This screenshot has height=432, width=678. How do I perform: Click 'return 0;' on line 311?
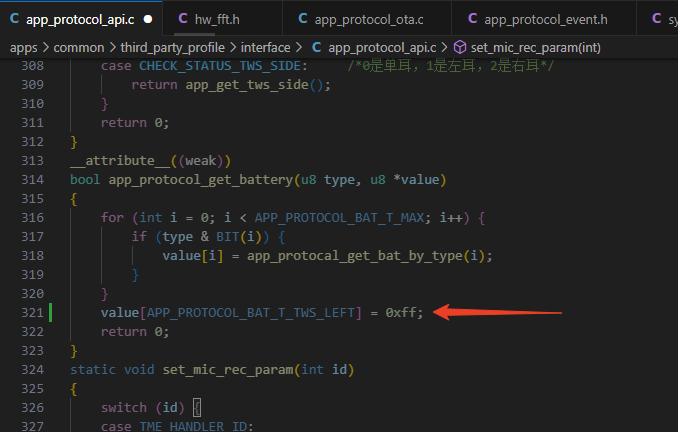pyautogui.click(x=135, y=123)
